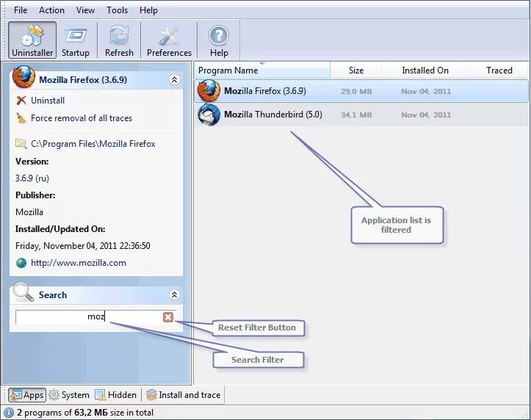Click the Thunderbird icon in the program list
531x420 pixels.
[x=209, y=115]
